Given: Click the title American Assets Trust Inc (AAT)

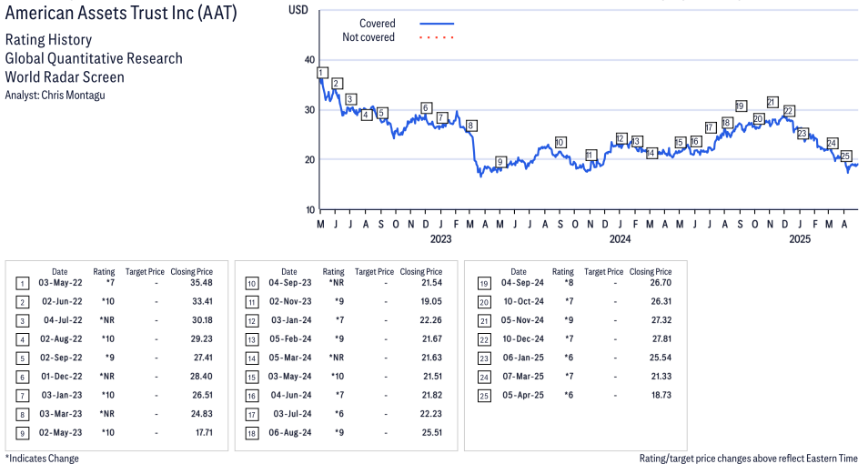Looking at the screenshot, I should [121, 12].
